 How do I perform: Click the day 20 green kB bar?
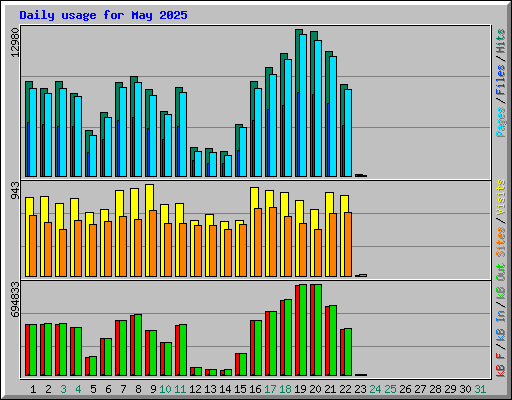pos(318,330)
